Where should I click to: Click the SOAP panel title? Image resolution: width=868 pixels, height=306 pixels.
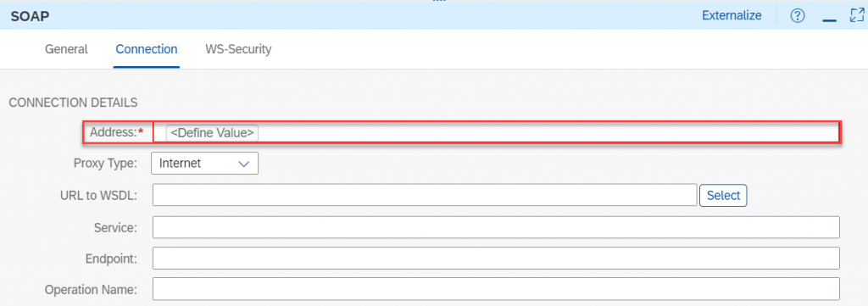(x=30, y=16)
